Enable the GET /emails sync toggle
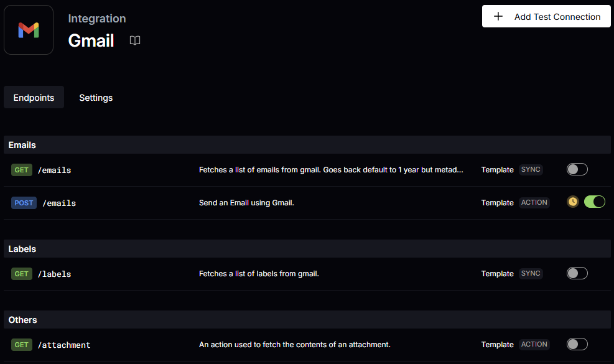The height and width of the screenshot is (364, 614). [577, 169]
